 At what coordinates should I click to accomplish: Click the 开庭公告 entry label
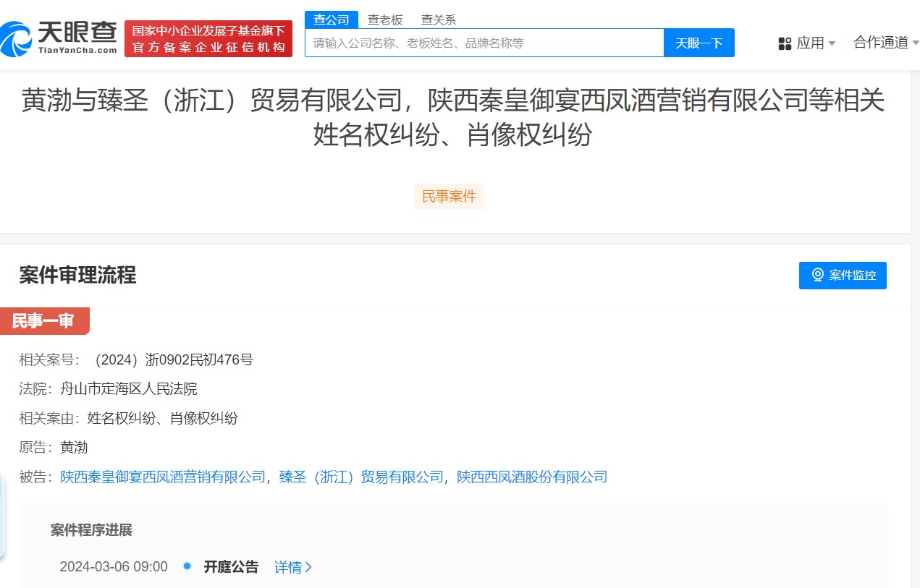(x=231, y=567)
